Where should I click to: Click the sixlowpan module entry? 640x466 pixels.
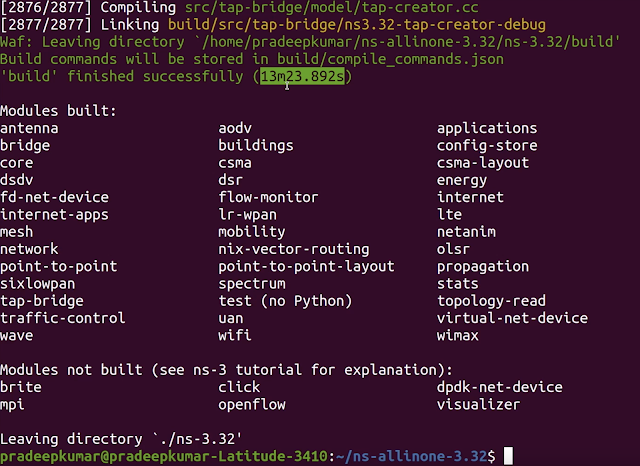(38, 284)
